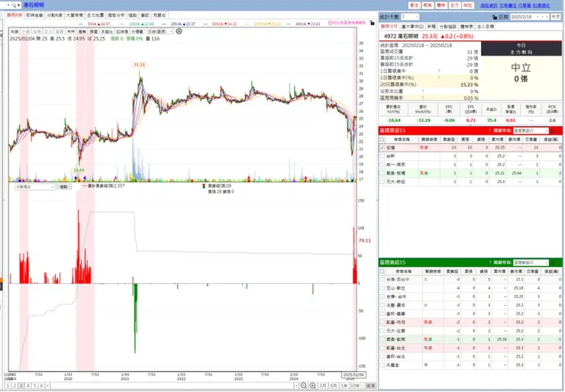The width and height of the screenshot is (565, 392).
Task: Click the 10年 range button
Action: point(354,386)
